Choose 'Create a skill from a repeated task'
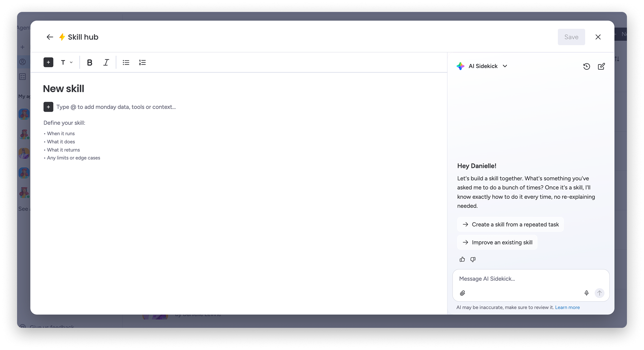 511,225
